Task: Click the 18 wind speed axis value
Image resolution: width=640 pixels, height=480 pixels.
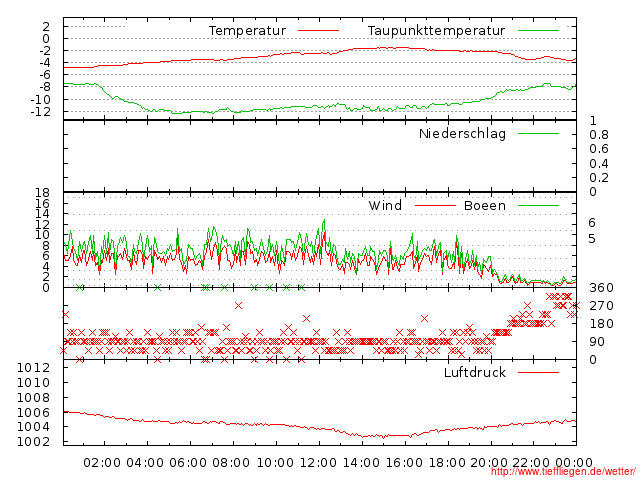Action: tap(43, 193)
